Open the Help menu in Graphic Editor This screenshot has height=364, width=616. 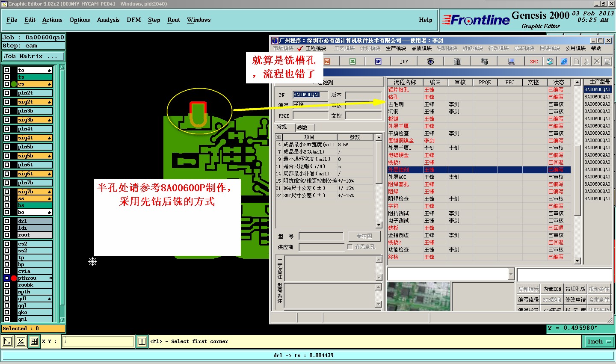click(425, 20)
